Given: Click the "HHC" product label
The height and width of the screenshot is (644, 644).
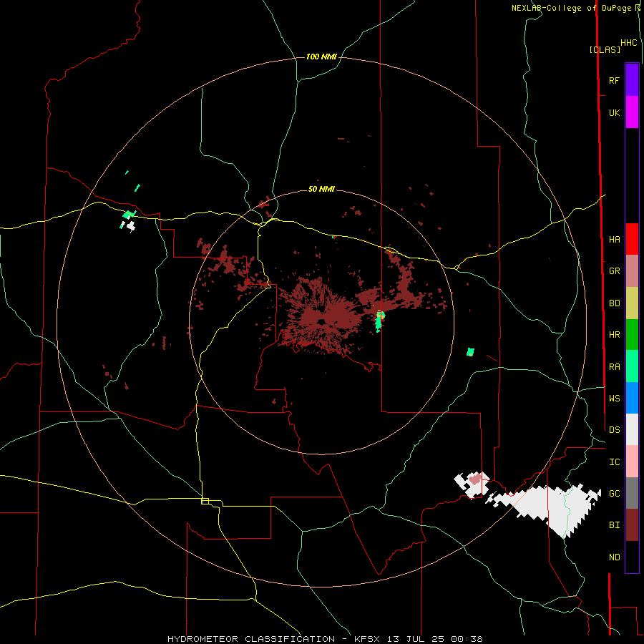Looking at the screenshot, I should [x=629, y=43].
